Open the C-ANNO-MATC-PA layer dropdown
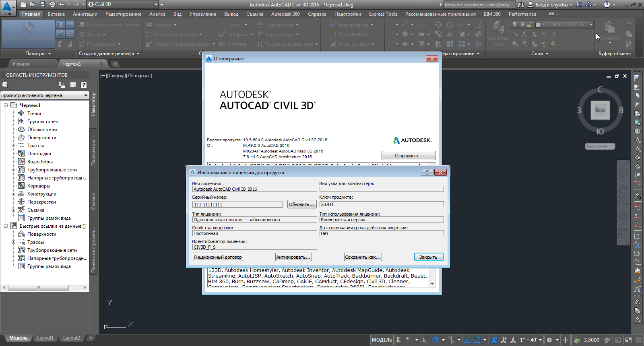 point(591,25)
